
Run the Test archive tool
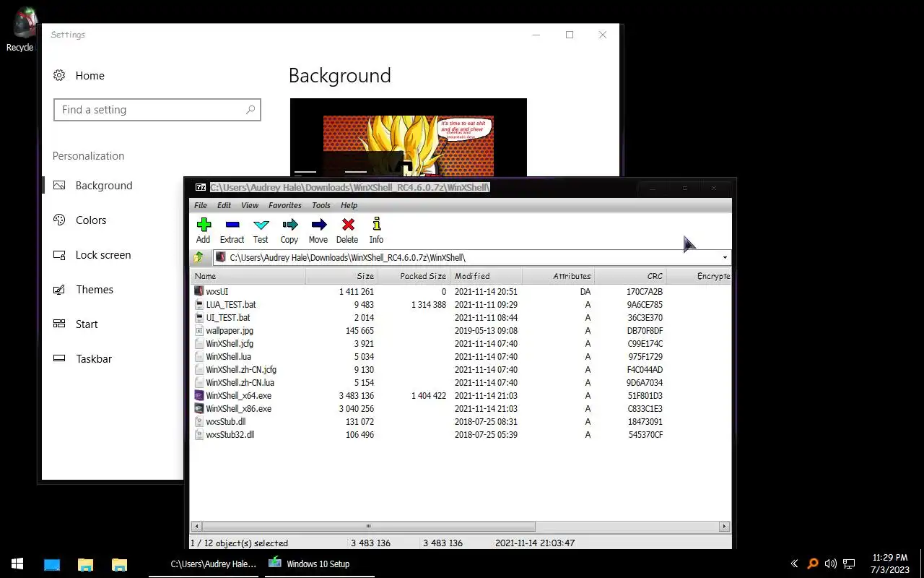click(261, 225)
